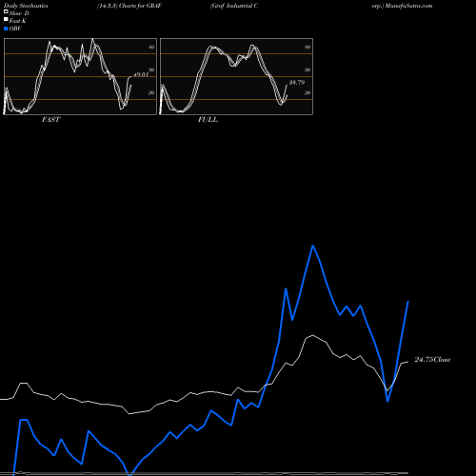Click the MunafaSutra.com label
Viewport: 476px width, 476px height.
pyautogui.click(x=408, y=6)
